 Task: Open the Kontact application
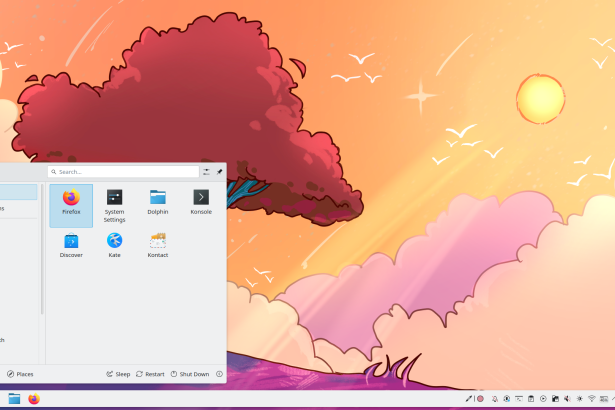[158, 245]
